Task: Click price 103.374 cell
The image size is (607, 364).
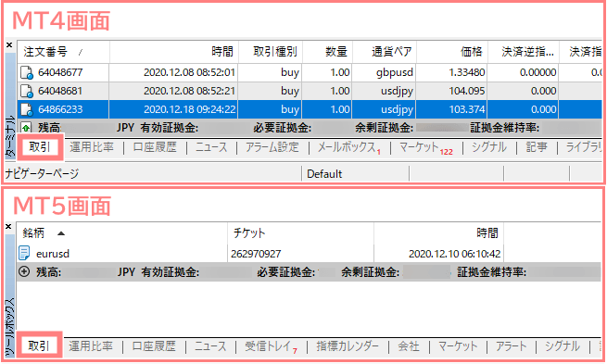Action: 467,109
